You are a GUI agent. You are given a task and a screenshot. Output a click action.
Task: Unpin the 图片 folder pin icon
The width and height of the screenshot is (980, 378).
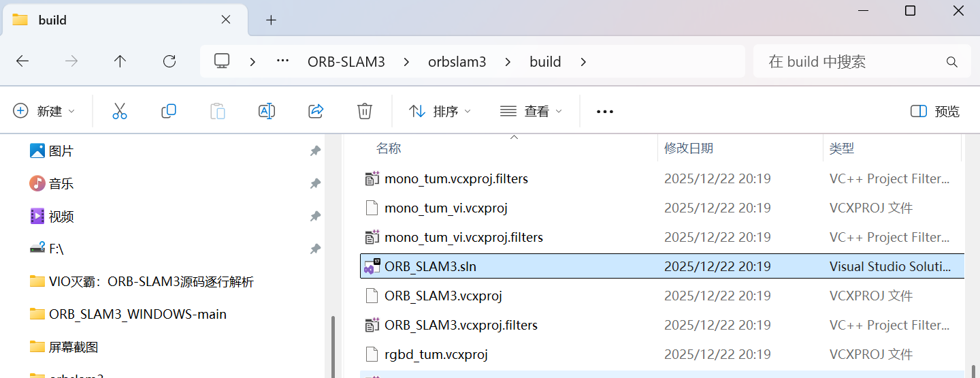[x=315, y=151]
